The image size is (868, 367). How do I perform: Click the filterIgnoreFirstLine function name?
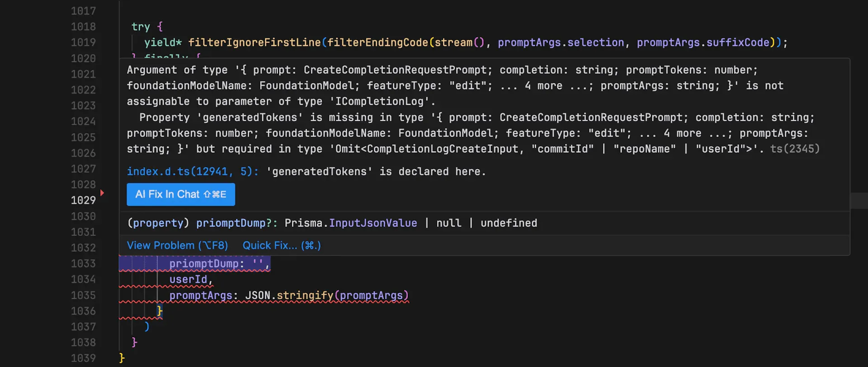click(x=254, y=42)
